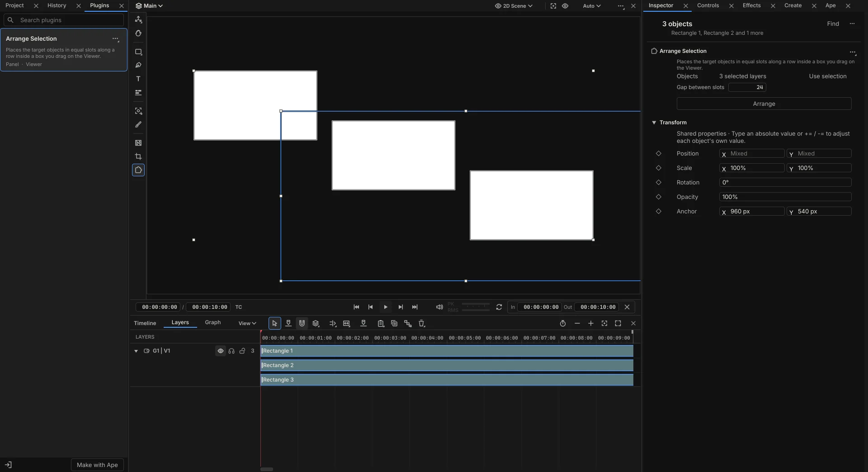Switch to the Create tab

pyautogui.click(x=793, y=5)
